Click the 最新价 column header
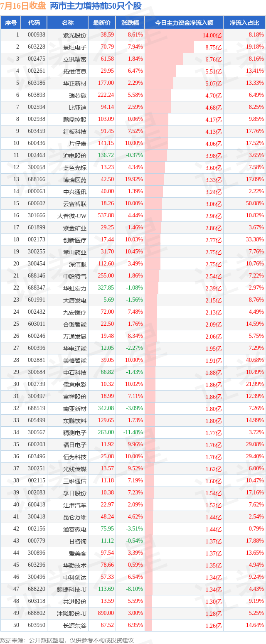 click(102, 23)
